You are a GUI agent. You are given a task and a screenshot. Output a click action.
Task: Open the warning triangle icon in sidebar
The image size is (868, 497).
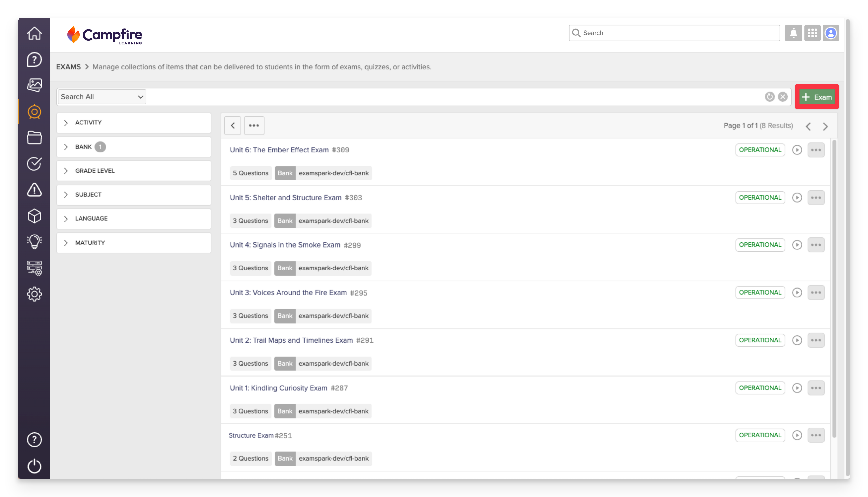[34, 190]
